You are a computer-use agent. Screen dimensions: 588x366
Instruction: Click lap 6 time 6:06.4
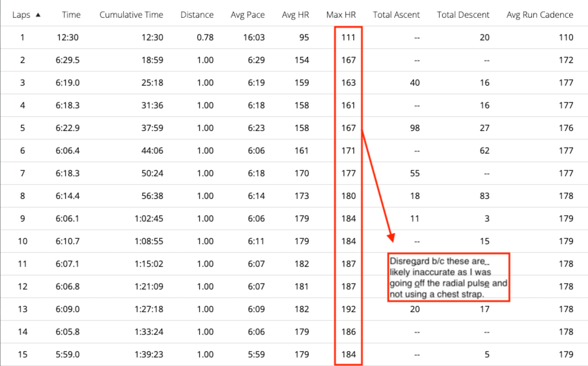[68, 151]
